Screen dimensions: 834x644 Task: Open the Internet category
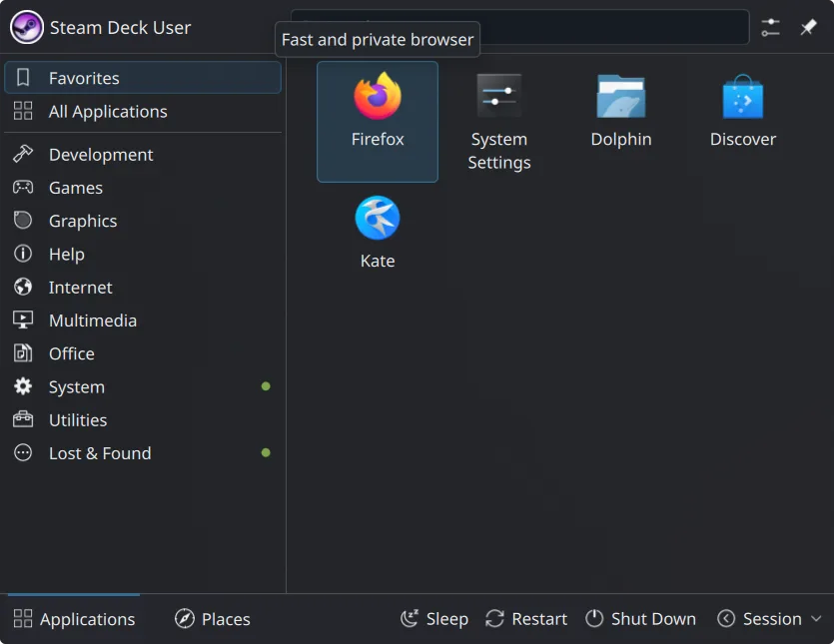pos(143,288)
